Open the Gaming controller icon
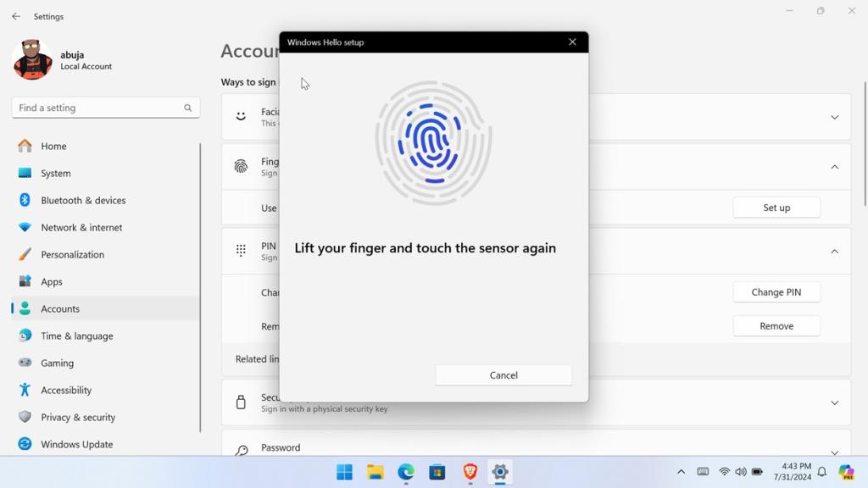This screenshot has height=488, width=868. tap(25, 363)
